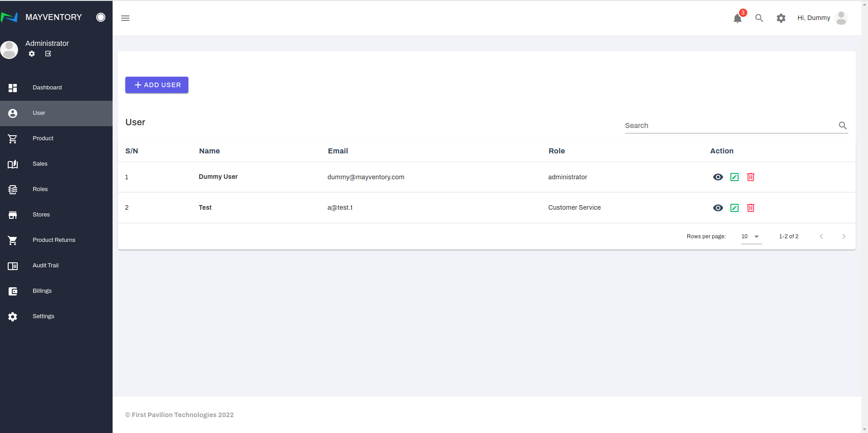Screen dimensions: 868x433
Task: View Test user details with eye icon
Action: (x=718, y=208)
